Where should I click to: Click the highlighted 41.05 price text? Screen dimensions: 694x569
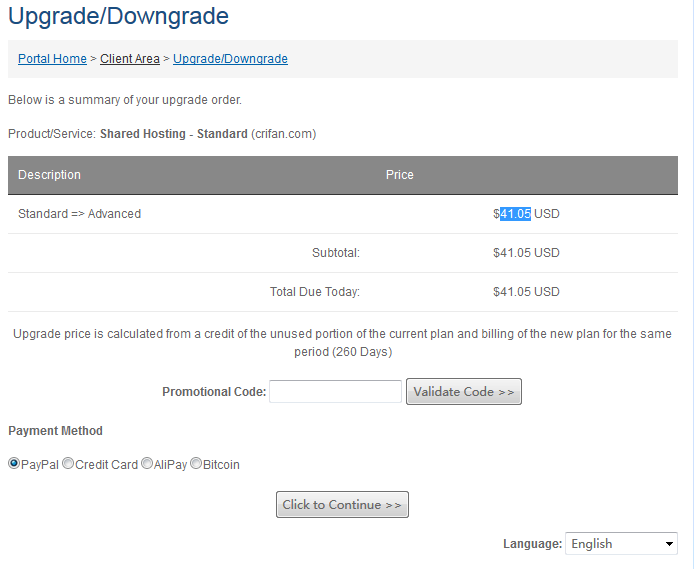[515, 213]
